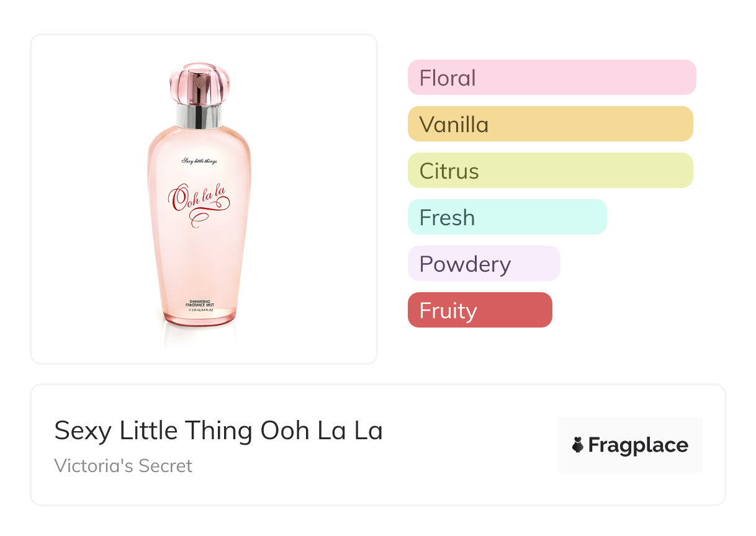
Task: Click the word Fruity in the red bar
Action: pyautogui.click(x=448, y=311)
